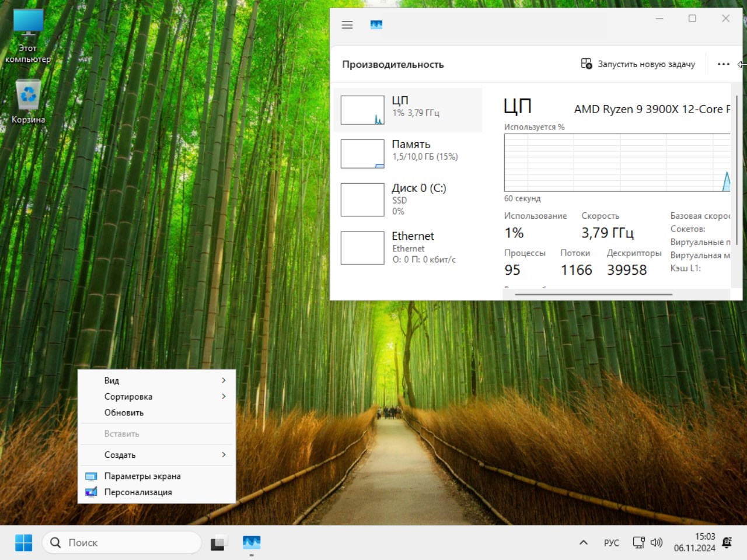The image size is (747, 560).
Task: Open the Task Manager hamburger navigation menu
Action: (347, 25)
